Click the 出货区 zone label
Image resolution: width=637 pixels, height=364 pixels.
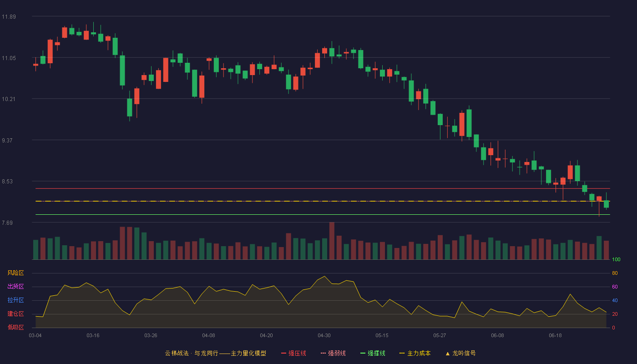[15, 287]
